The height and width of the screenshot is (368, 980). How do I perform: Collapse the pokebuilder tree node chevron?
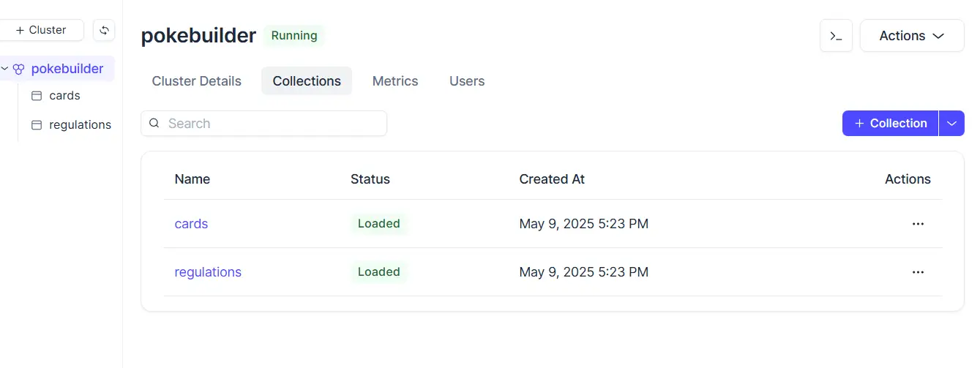pos(4,69)
